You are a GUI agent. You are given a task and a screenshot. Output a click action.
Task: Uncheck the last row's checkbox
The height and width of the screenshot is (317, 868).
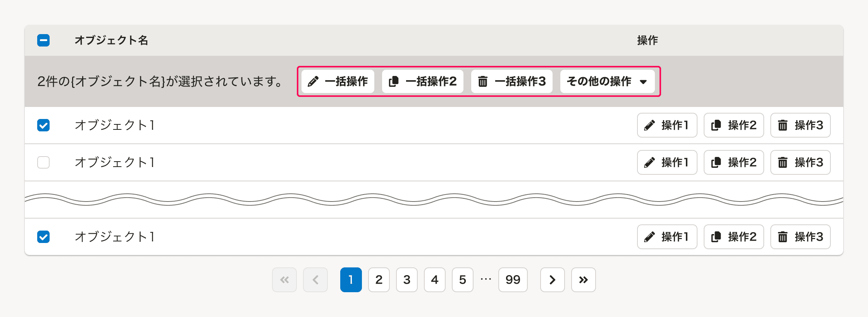click(x=43, y=237)
